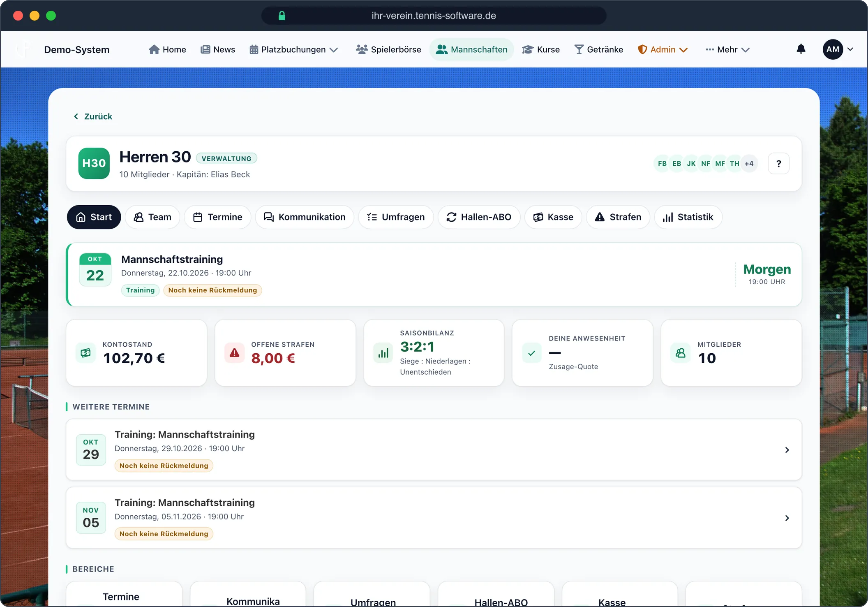Open the 29.10.2026 training via chevron
The height and width of the screenshot is (607, 868).
(x=787, y=450)
